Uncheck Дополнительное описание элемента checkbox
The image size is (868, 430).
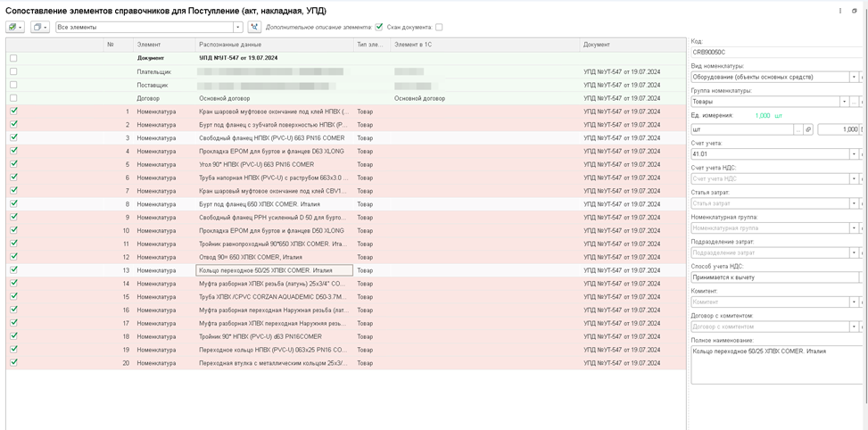click(x=379, y=27)
